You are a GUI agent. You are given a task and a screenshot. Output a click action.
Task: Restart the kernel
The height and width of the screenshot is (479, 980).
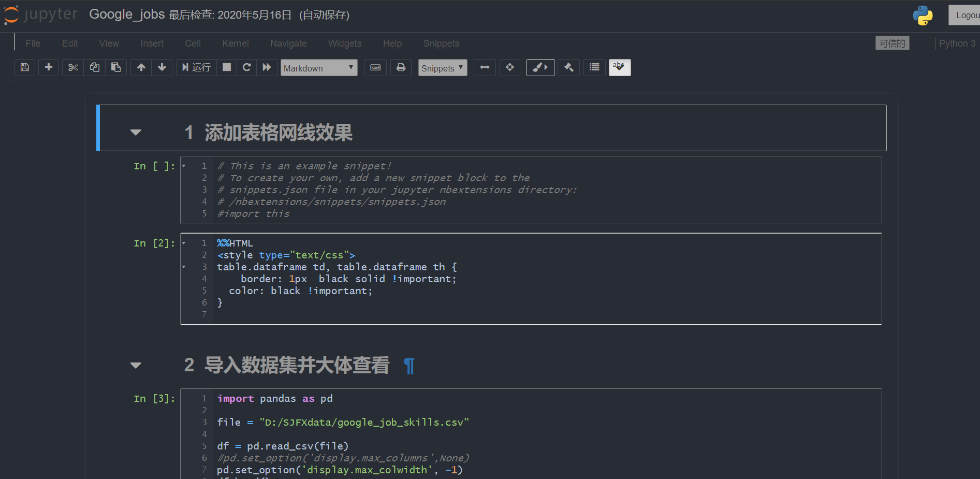(x=247, y=67)
